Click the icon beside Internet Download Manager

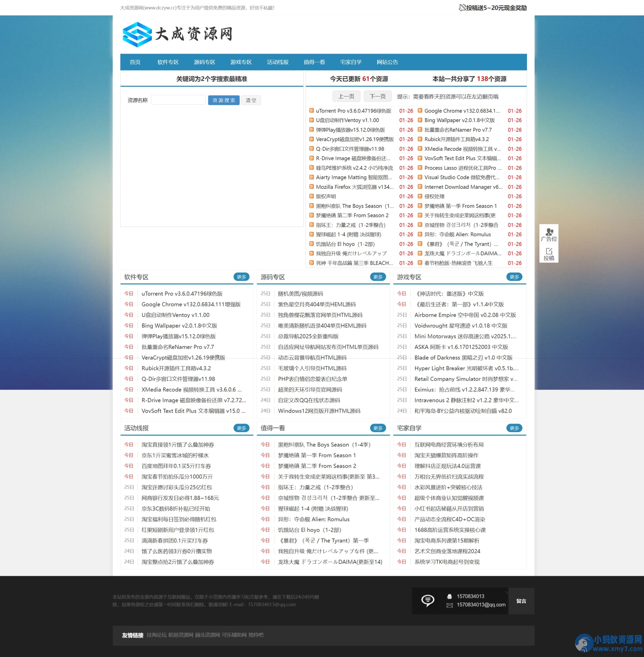click(x=420, y=187)
